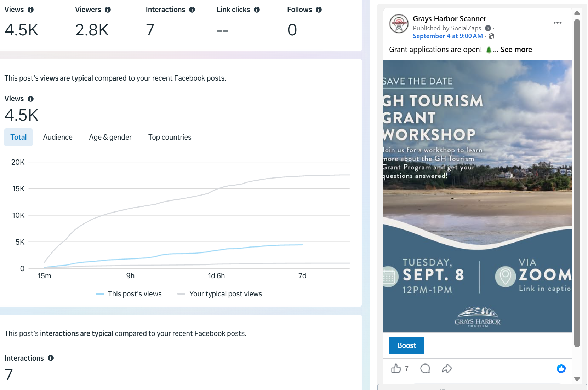
Task: Switch to the Audience tab
Action: 58,137
